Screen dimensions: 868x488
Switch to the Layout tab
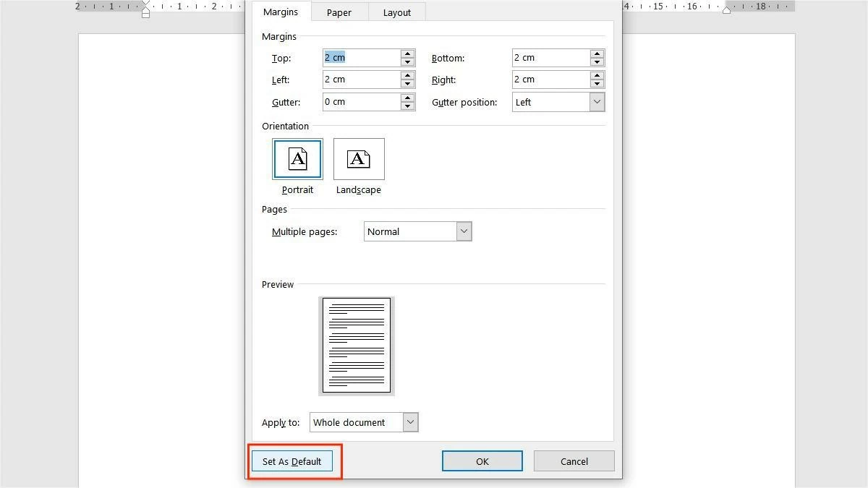396,12
